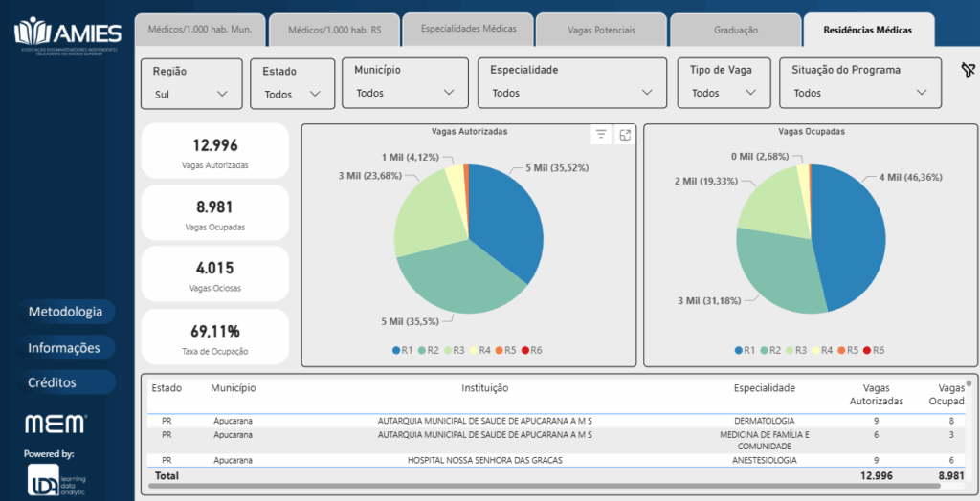
Task: Sort table by Instituição column header
Action: coord(484,388)
